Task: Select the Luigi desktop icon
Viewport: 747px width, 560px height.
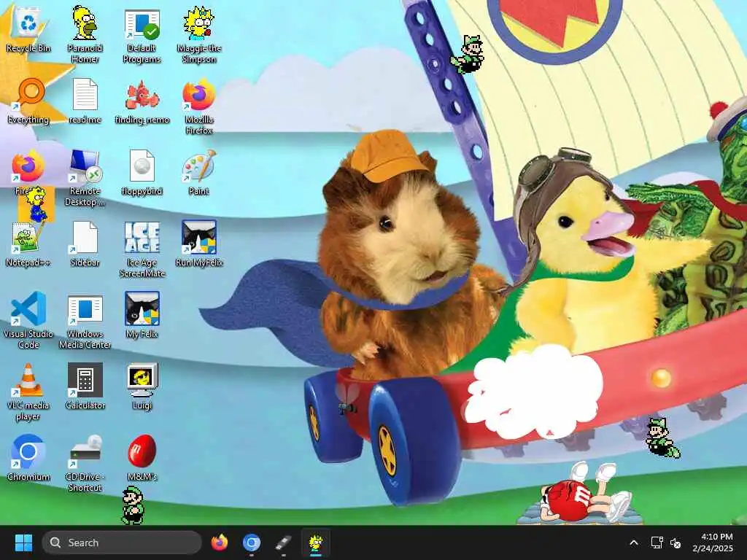Action: [142, 386]
